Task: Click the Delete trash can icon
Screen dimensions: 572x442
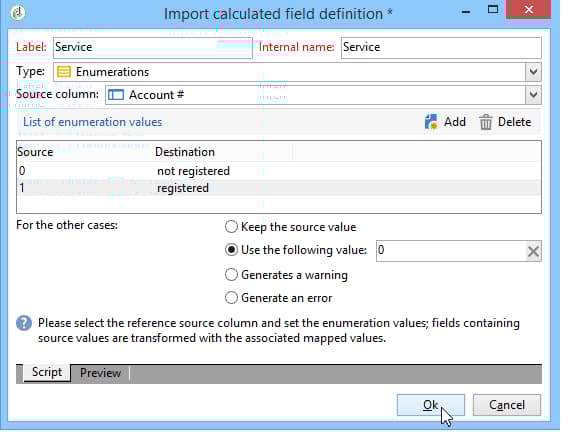Action: tap(486, 122)
